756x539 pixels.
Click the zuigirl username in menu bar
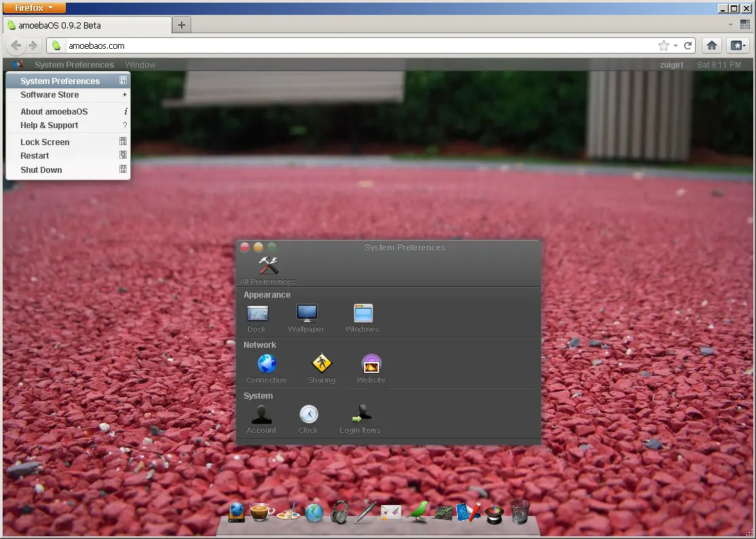(671, 65)
